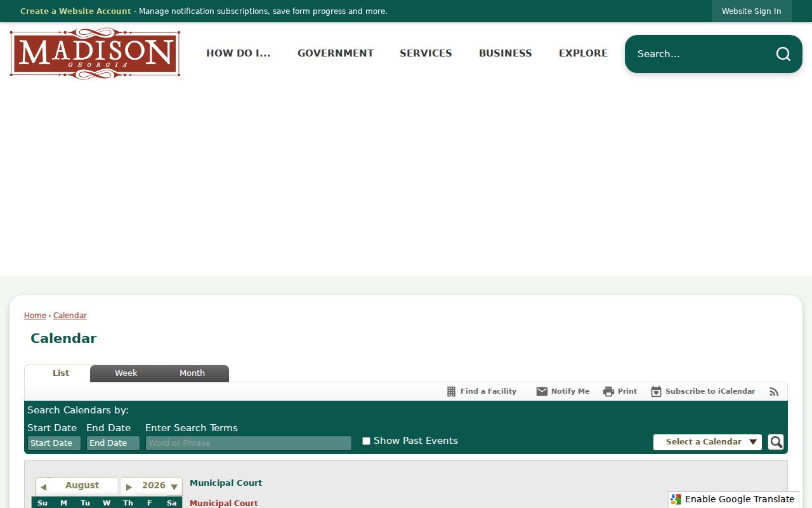Switch to the List tab
This screenshot has width=812, height=508.
(x=61, y=373)
